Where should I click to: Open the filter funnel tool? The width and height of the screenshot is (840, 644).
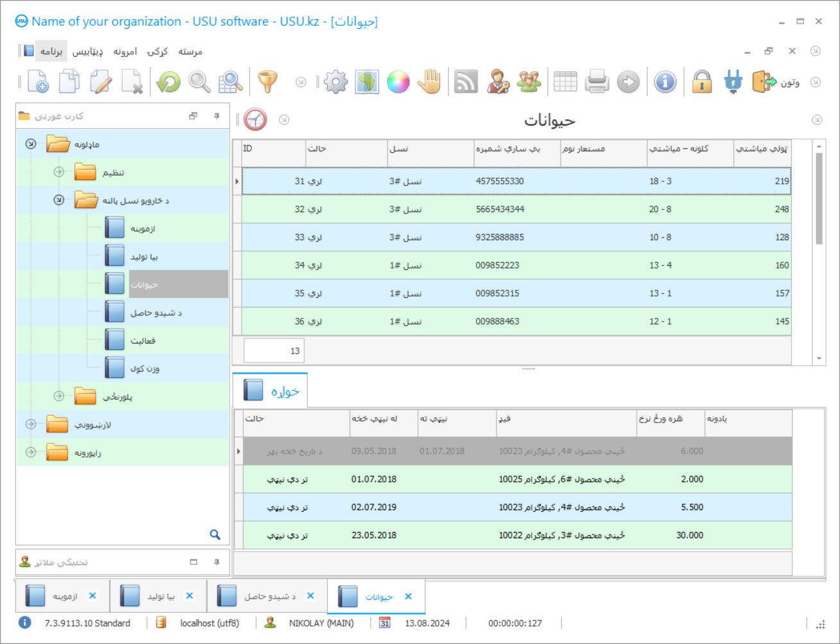[x=267, y=82]
